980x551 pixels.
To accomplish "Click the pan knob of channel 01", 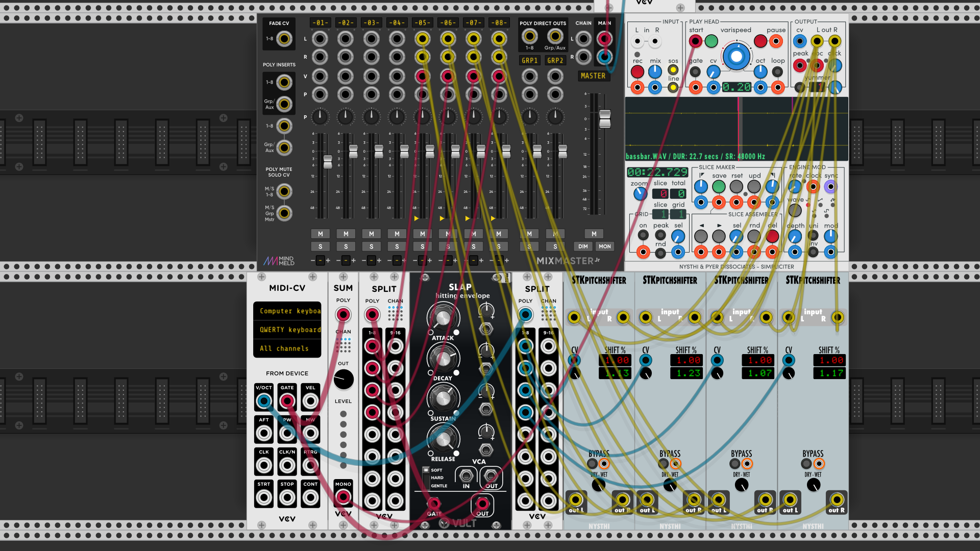I will pos(320,117).
